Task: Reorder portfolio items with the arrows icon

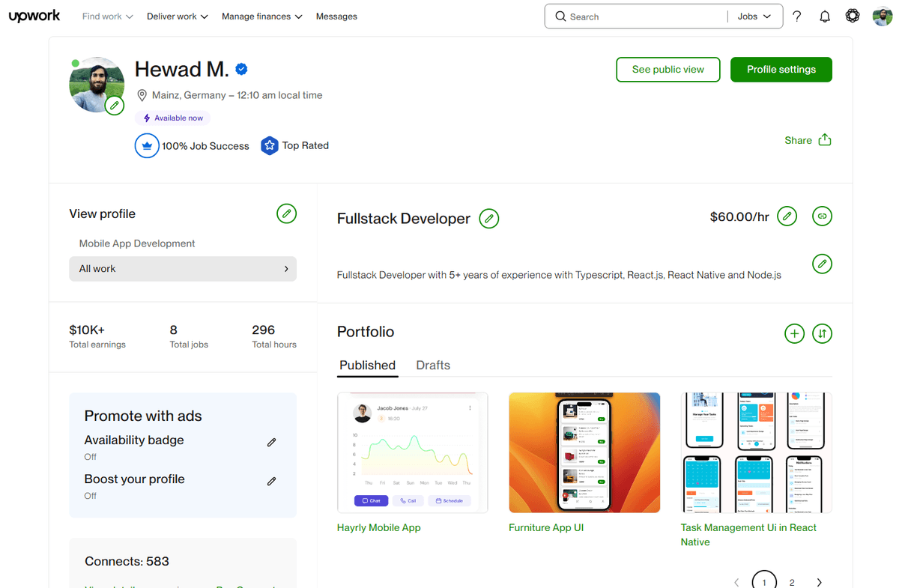Action: [x=822, y=333]
